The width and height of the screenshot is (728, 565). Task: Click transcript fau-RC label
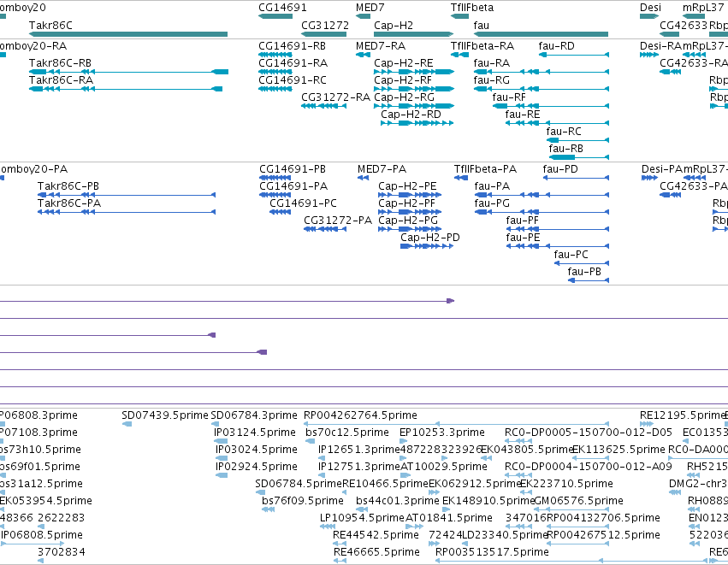point(564,132)
